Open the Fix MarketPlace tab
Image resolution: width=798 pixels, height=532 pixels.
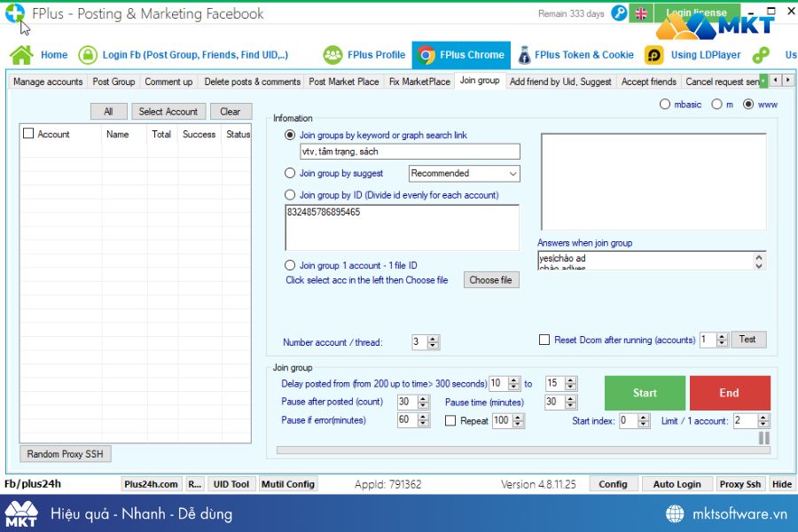pyautogui.click(x=419, y=82)
